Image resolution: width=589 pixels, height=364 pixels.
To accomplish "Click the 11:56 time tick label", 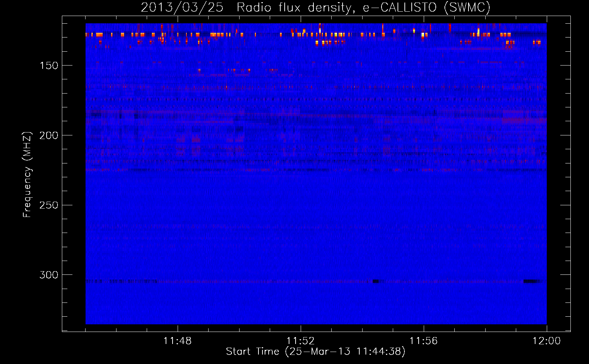I will tap(424, 341).
